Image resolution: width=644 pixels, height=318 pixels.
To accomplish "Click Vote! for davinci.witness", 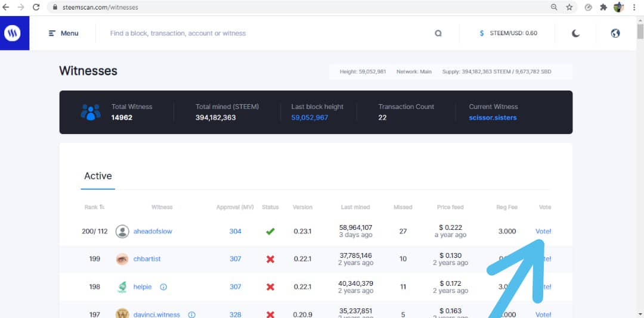I will [x=543, y=314].
